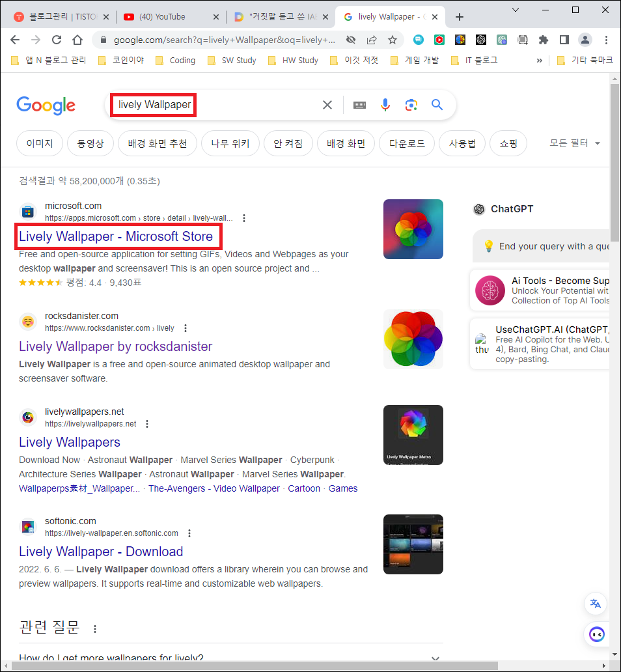The width and height of the screenshot is (621, 672).
Task: Open the Extensions puzzle piece icon
Action: (544, 40)
